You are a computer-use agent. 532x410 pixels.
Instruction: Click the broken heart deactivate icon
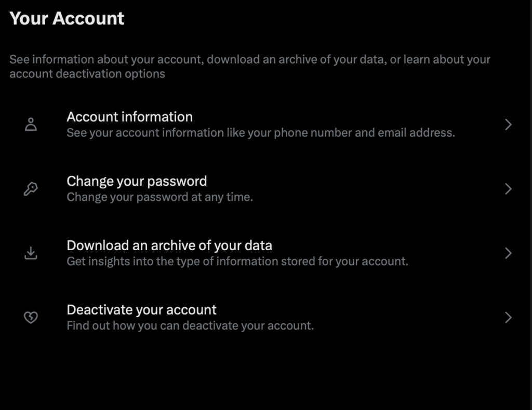click(31, 318)
